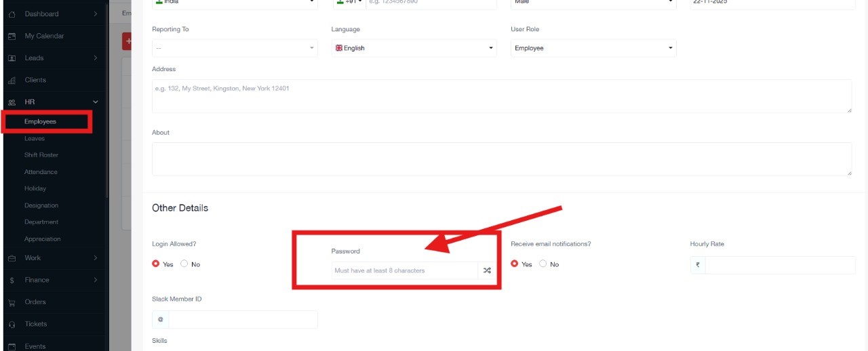The height and width of the screenshot is (351, 868).
Task: Click the Tickets headset icon in sidebar
Action: (x=12, y=325)
